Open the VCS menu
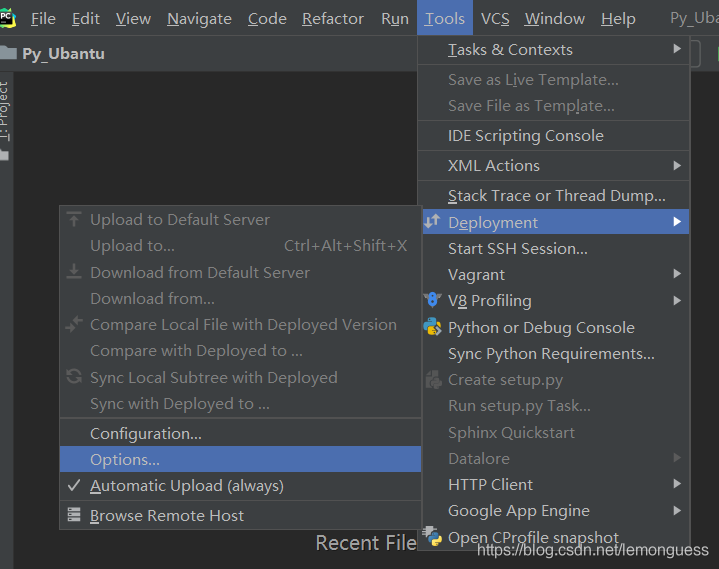The height and width of the screenshot is (569, 719). point(494,18)
